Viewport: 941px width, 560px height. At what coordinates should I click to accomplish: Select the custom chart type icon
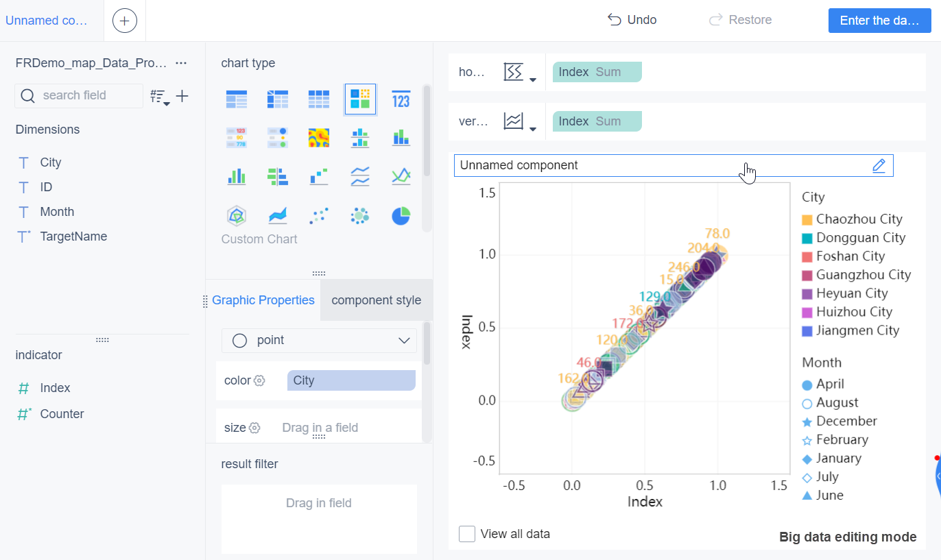coord(360,99)
